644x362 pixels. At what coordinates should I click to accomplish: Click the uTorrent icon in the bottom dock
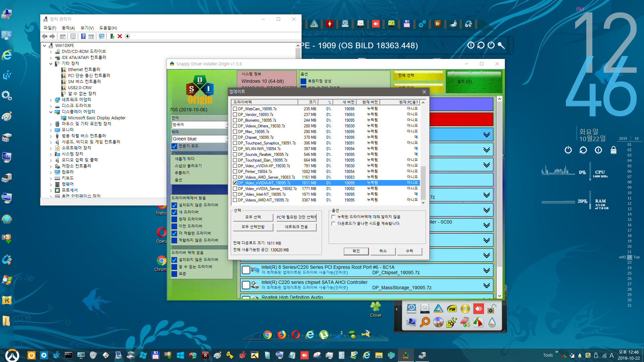pyautogui.click(x=324, y=335)
